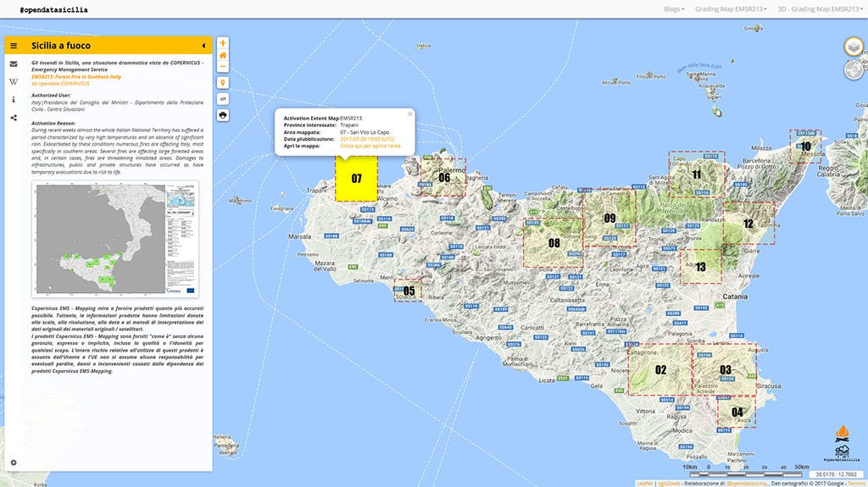Select map area 09
868x487 pixels.
tap(609, 218)
